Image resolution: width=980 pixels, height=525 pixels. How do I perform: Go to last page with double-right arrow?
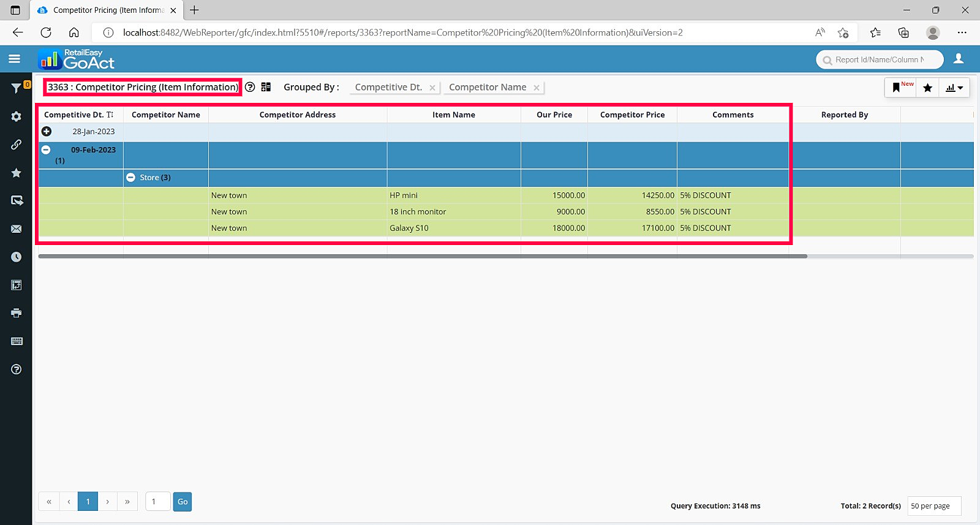(x=127, y=502)
